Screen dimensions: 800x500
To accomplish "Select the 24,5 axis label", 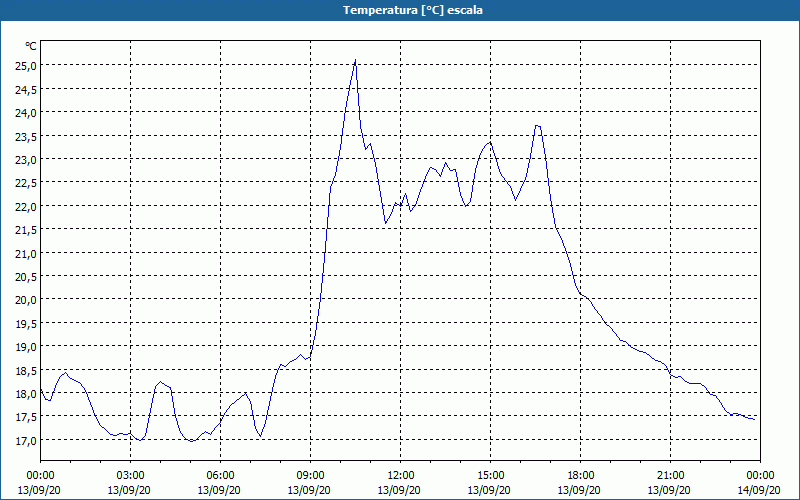I will pyautogui.click(x=26, y=89).
